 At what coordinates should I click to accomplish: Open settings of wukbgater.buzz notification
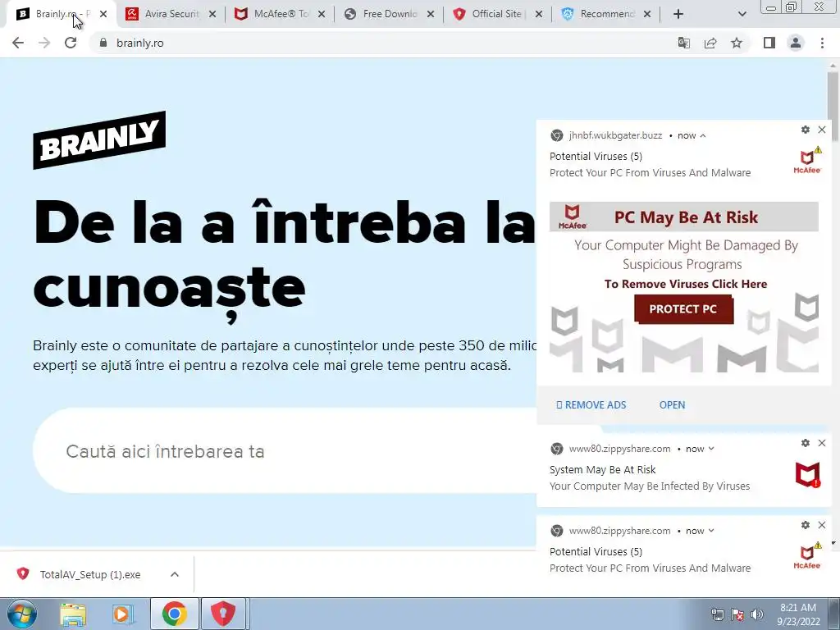tap(806, 130)
